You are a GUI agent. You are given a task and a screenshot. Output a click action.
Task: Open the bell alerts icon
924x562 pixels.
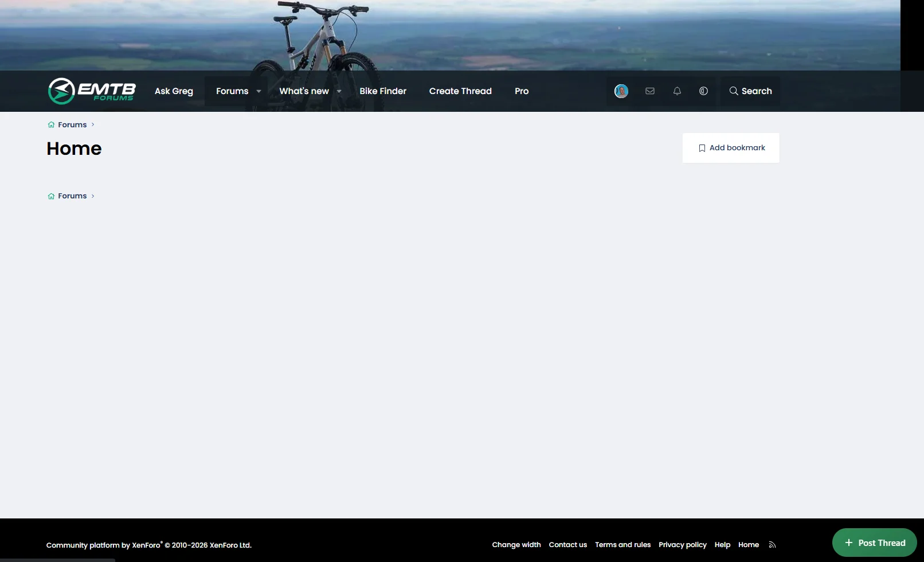click(677, 91)
